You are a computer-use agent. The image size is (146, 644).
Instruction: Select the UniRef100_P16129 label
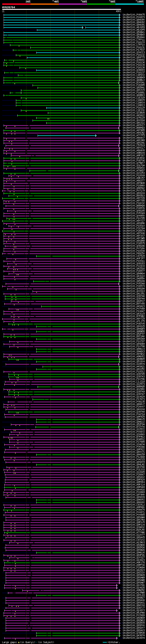[134, 108]
